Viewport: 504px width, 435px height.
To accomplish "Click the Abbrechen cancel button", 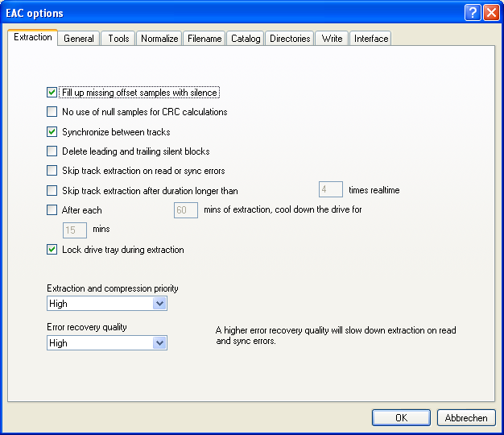I will pos(466,418).
